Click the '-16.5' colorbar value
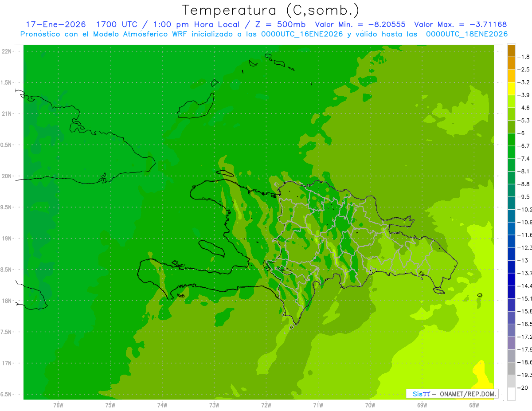532x411 pixels. [x=525, y=324]
